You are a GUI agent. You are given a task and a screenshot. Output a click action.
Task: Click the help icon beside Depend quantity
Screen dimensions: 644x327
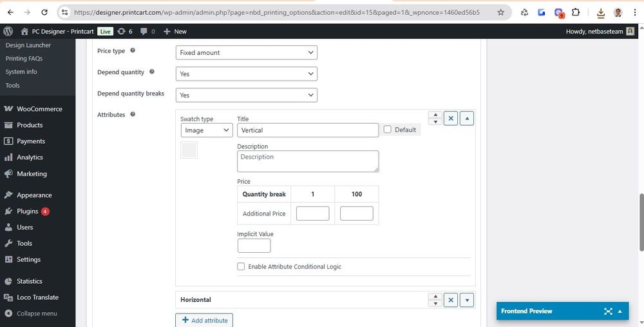tap(152, 72)
